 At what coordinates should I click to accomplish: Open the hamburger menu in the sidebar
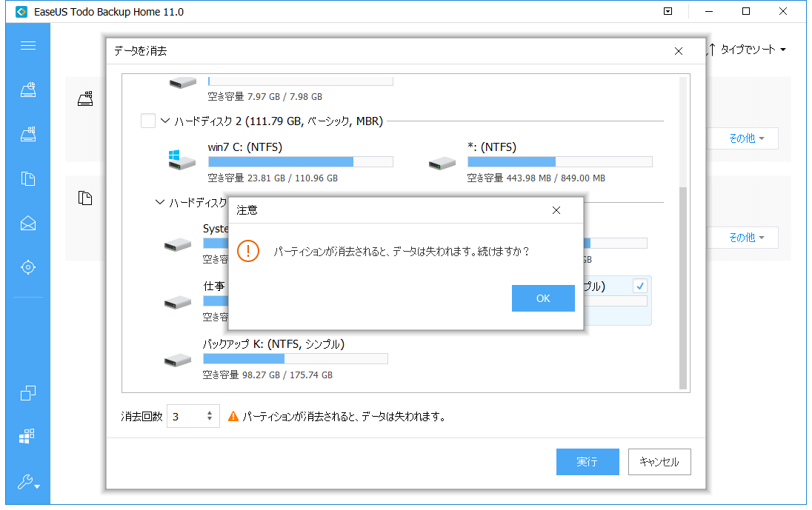tap(28, 46)
